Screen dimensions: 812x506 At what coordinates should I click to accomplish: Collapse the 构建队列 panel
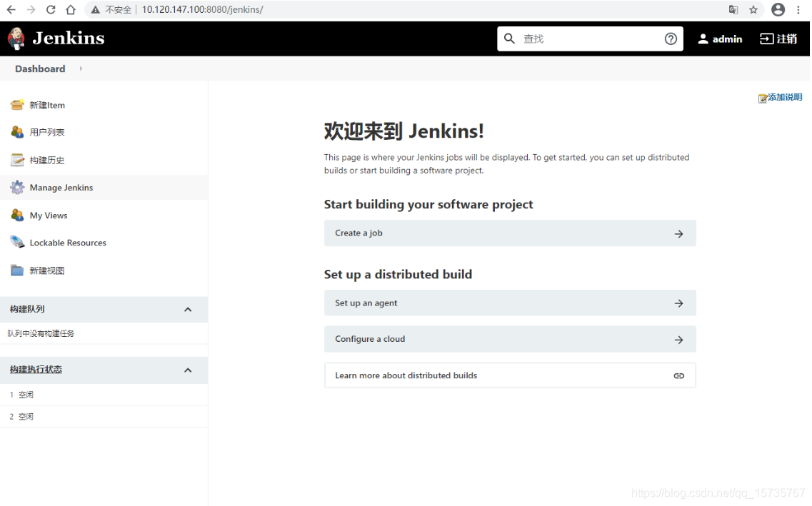[x=188, y=310]
